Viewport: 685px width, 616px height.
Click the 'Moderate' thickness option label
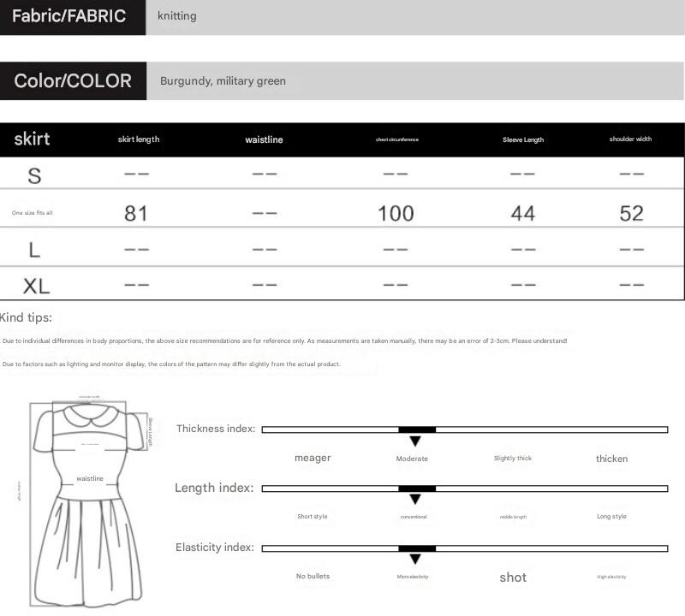(412, 459)
